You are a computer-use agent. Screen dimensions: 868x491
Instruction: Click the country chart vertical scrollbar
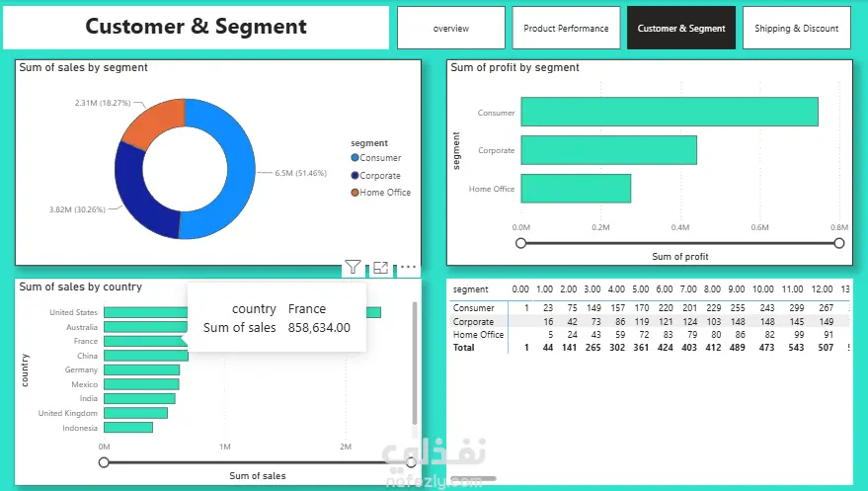415,364
